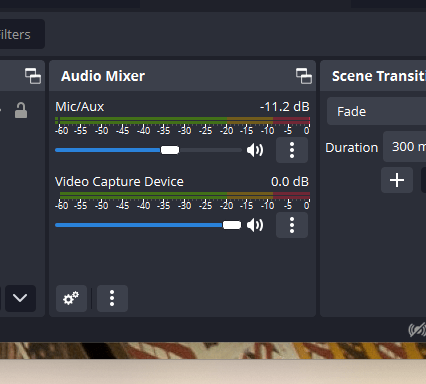426x384 pixels.
Task: Pop out the dock left of Audio Mixer
Action: pos(33,76)
